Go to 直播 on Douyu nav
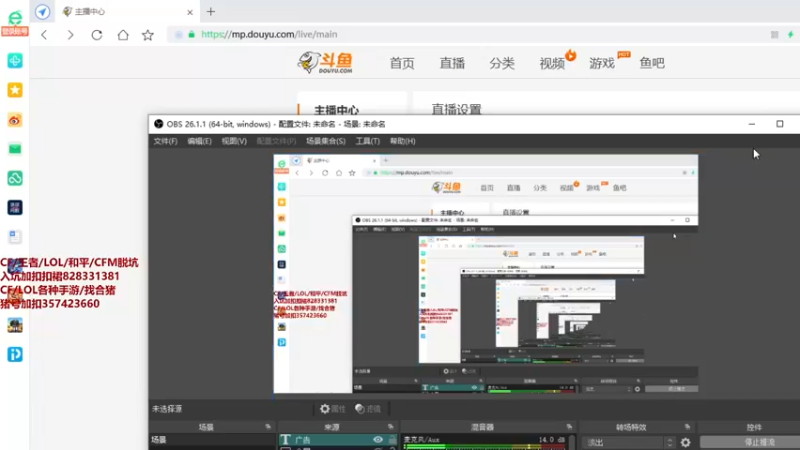Image resolution: width=800 pixels, height=450 pixels. pyautogui.click(x=452, y=63)
